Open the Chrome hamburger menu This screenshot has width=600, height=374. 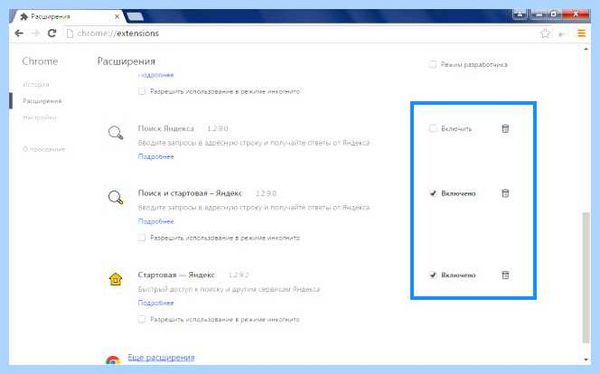[581, 34]
